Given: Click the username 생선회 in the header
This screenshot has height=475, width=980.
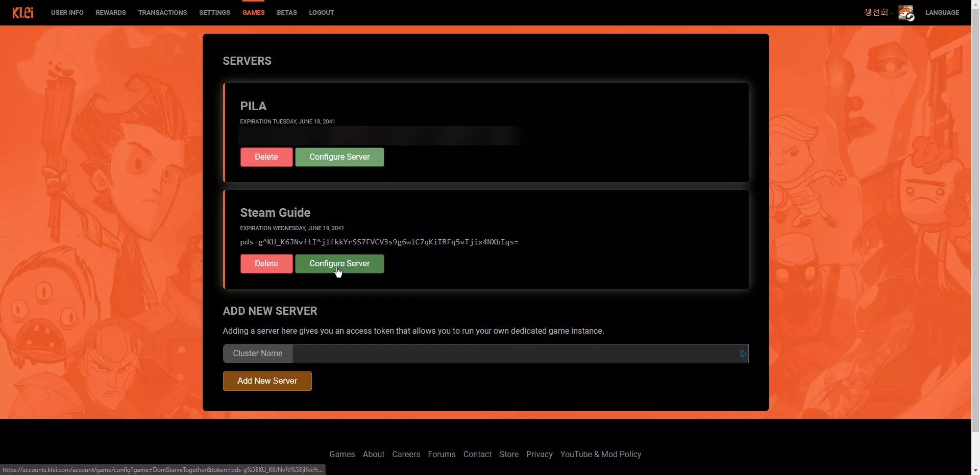Looking at the screenshot, I should point(876,12).
